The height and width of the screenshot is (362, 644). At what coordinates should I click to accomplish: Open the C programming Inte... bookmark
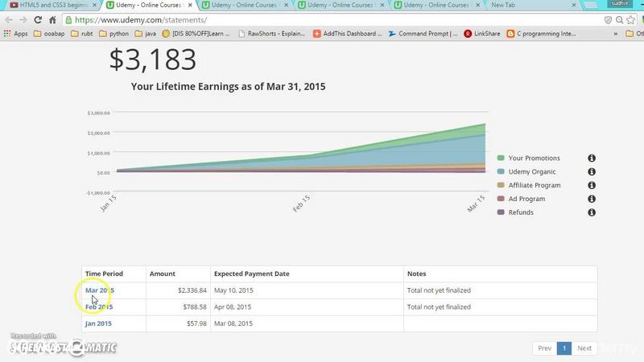[541, 34]
